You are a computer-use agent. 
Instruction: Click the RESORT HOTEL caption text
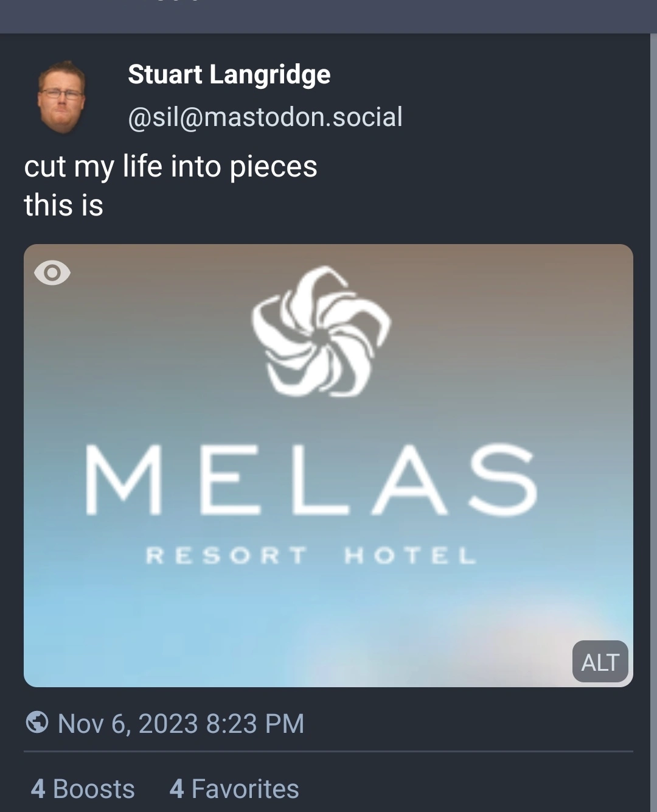coord(311,555)
